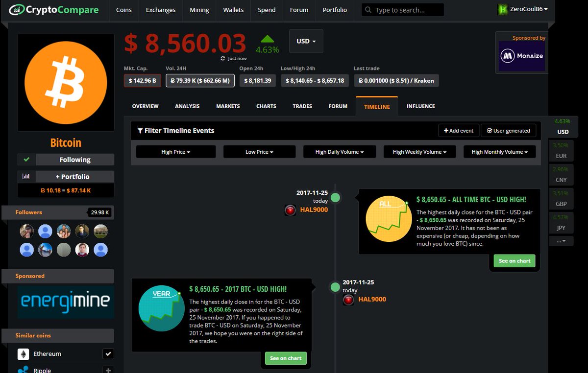Open the Wallets menu

point(233,10)
